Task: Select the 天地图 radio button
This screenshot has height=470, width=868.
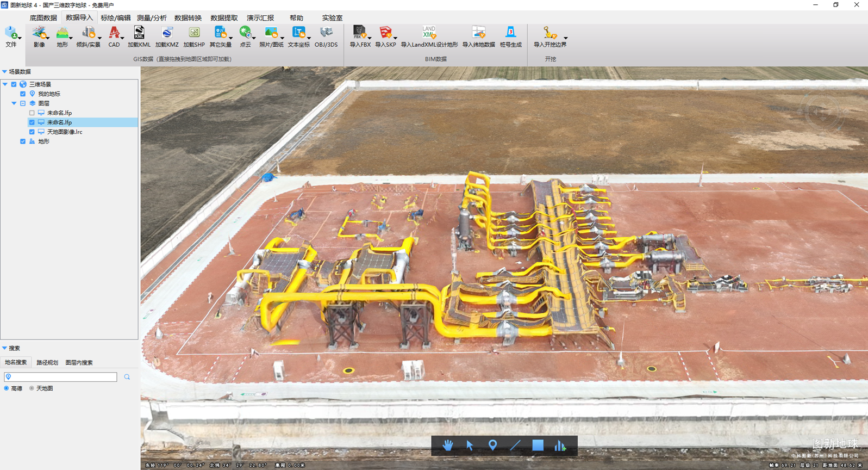Action: tap(32, 388)
